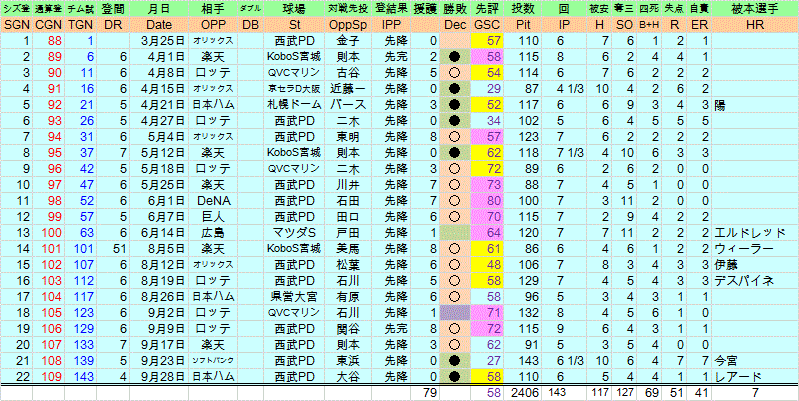This screenshot has width=799, height=401.
Task: Select the GSC value 27
Action: (494, 360)
